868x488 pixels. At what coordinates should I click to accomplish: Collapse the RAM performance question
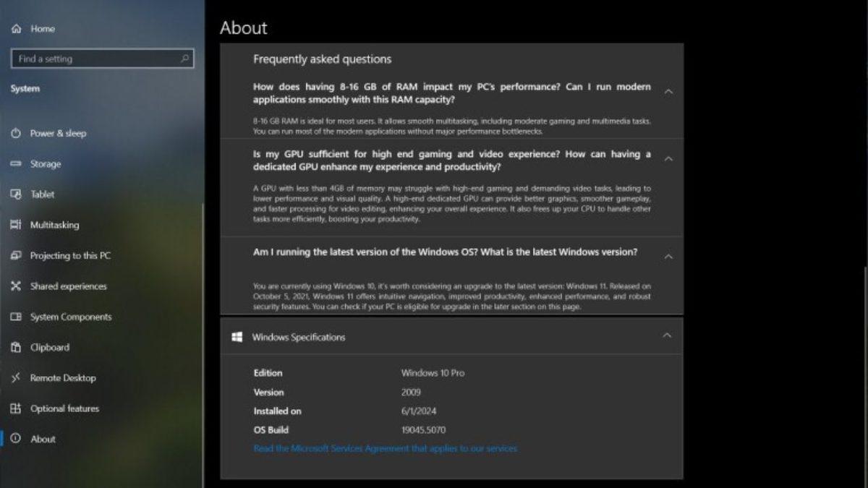coord(669,93)
